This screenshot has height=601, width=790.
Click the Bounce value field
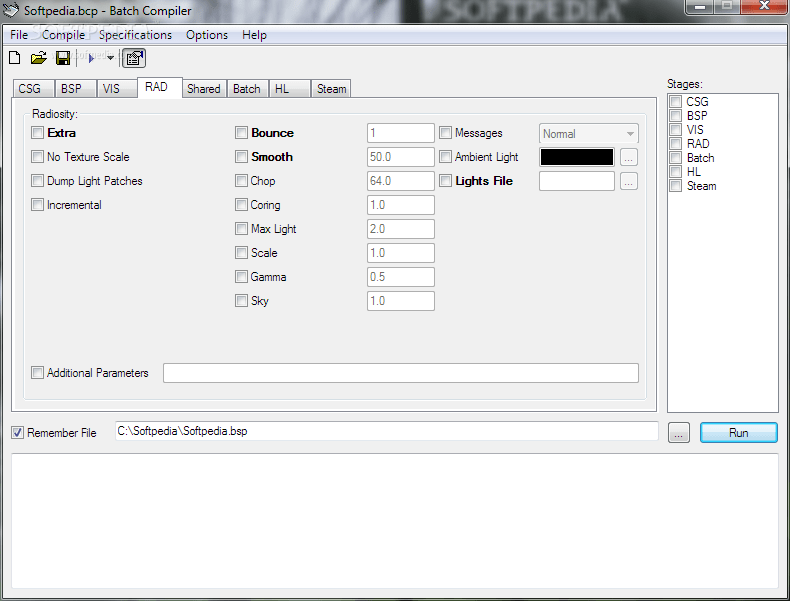click(x=401, y=133)
